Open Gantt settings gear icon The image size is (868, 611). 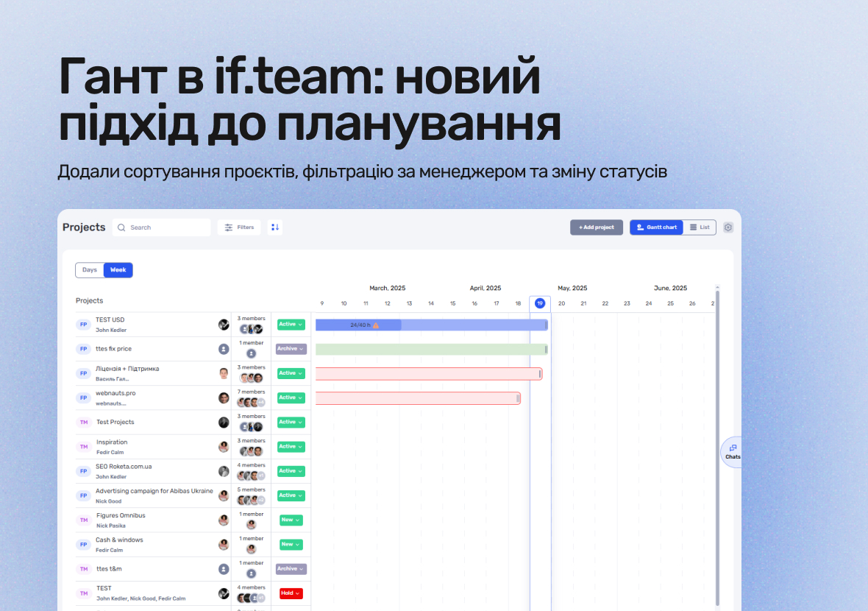(x=728, y=227)
